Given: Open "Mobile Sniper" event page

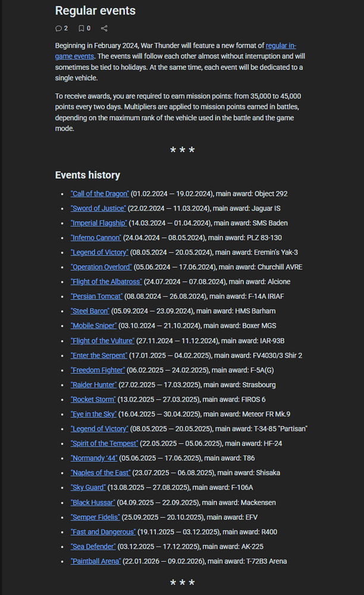Looking at the screenshot, I should point(93,326).
